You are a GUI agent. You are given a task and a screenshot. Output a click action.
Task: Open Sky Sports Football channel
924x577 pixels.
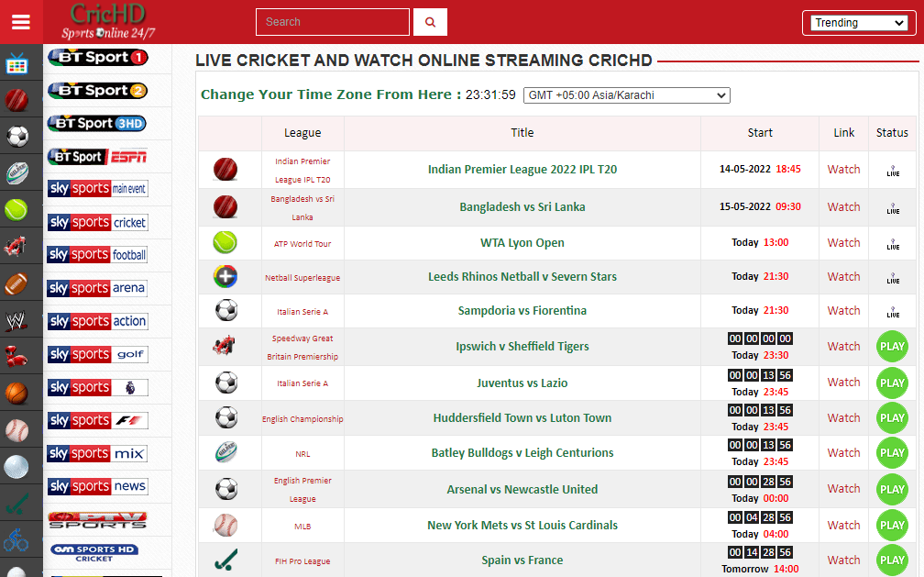(97, 255)
